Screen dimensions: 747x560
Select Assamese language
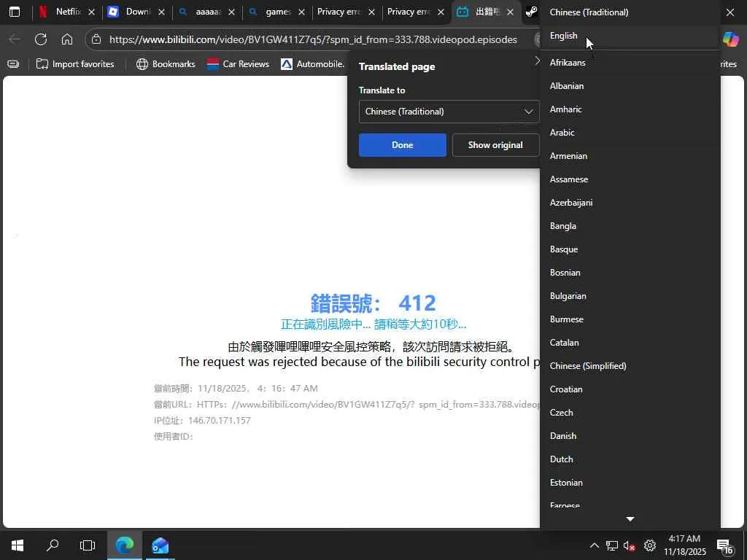(630, 179)
